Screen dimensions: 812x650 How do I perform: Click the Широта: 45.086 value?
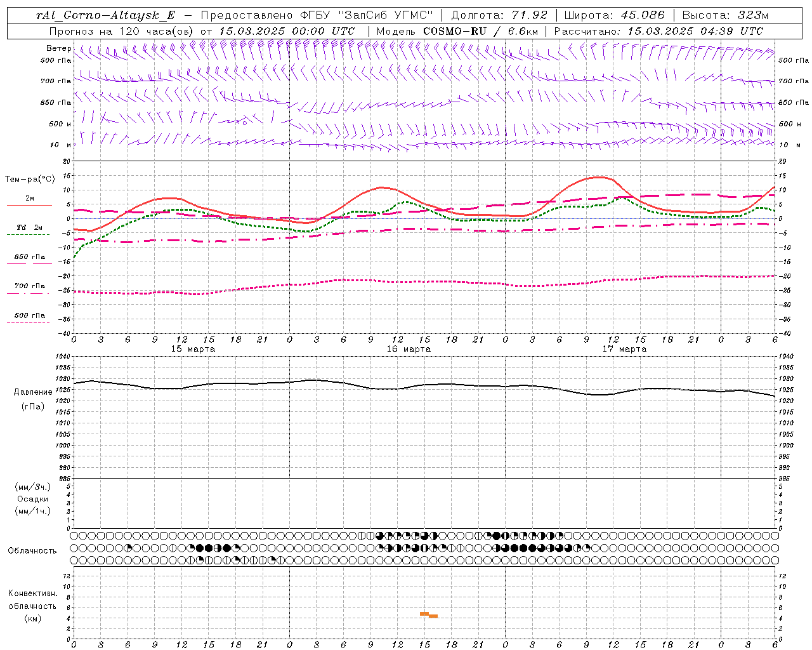point(614,16)
